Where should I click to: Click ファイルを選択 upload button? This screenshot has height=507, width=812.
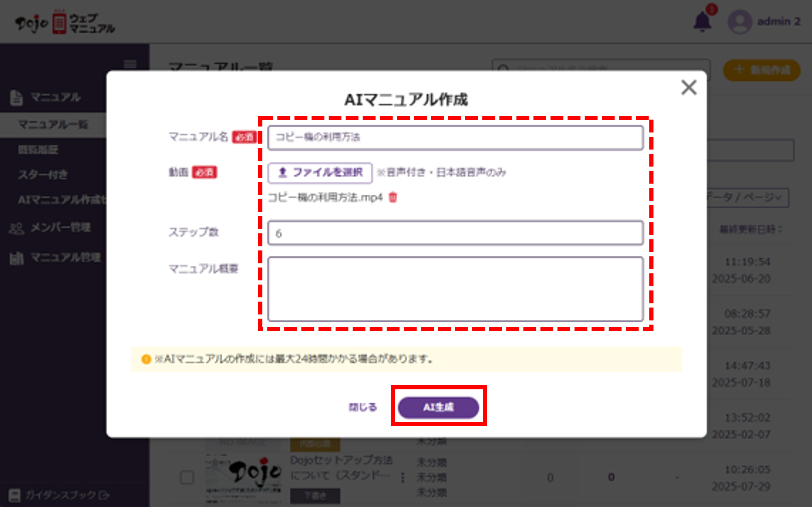(x=320, y=172)
